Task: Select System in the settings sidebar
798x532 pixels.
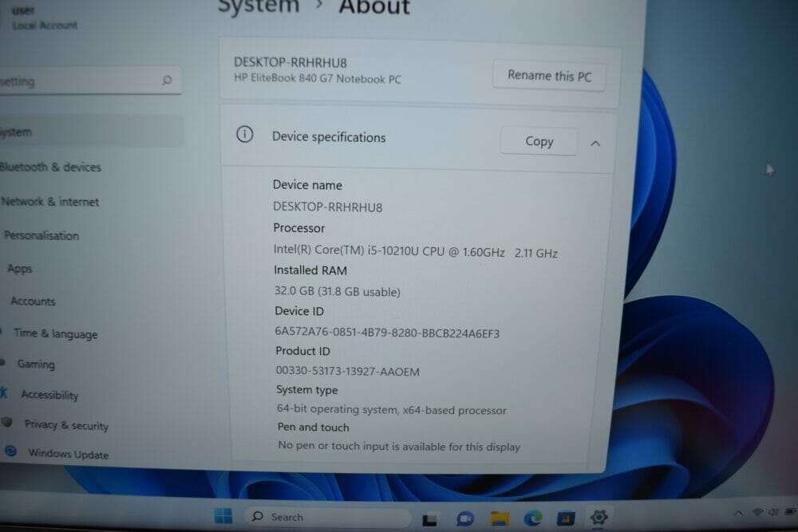Action: point(92,132)
